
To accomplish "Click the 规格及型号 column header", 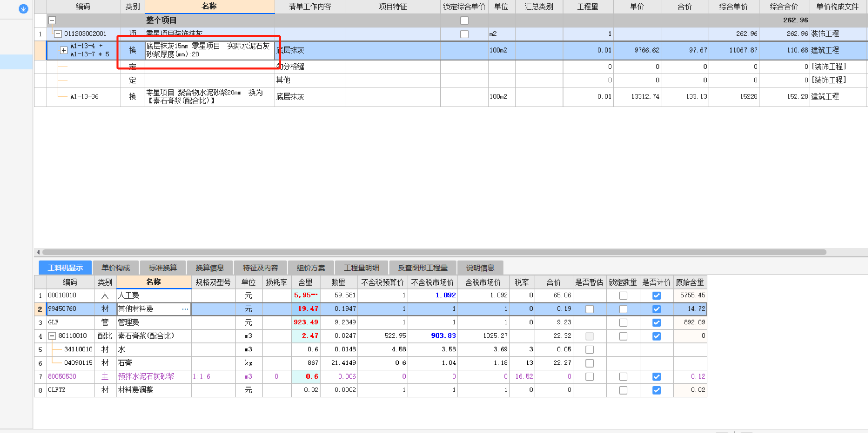I will 213,282.
